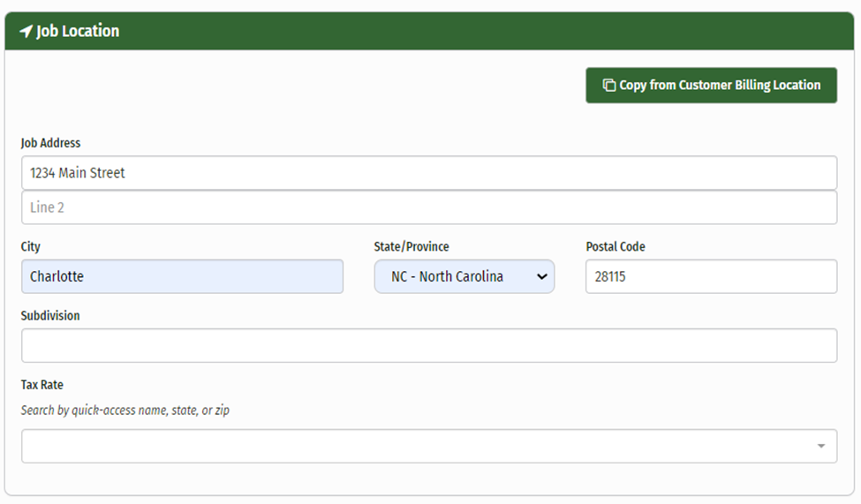Click the State/Province label
This screenshot has width=861, height=504.
tap(411, 247)
